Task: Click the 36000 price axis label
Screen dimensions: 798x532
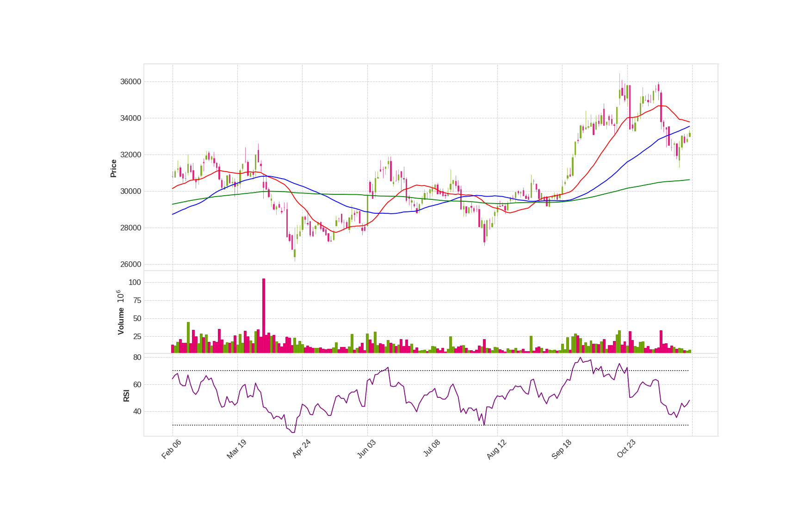Action: point(130,82)
